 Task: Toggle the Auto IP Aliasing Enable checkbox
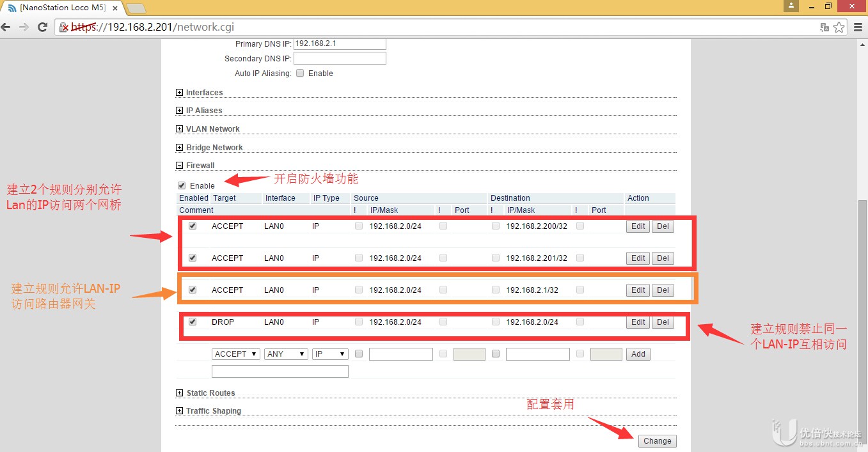tap(300, 73)
